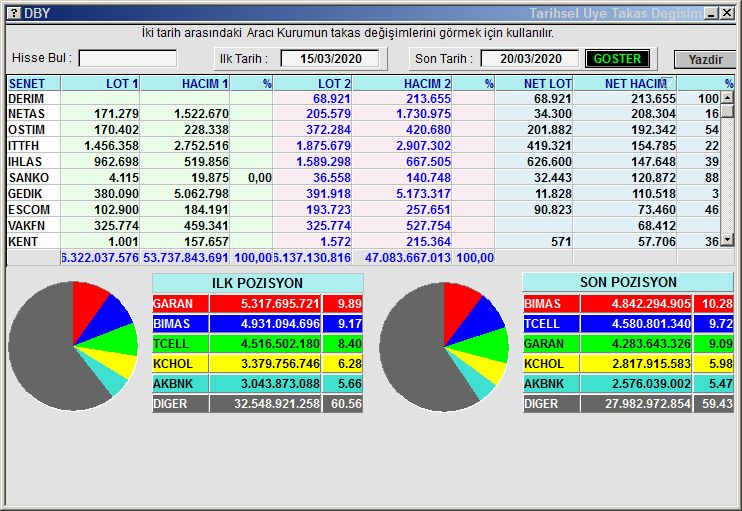The height and width of the screenshot is (511, 742).
Task: Select the ESCOM row name
Action: [28, 210]
